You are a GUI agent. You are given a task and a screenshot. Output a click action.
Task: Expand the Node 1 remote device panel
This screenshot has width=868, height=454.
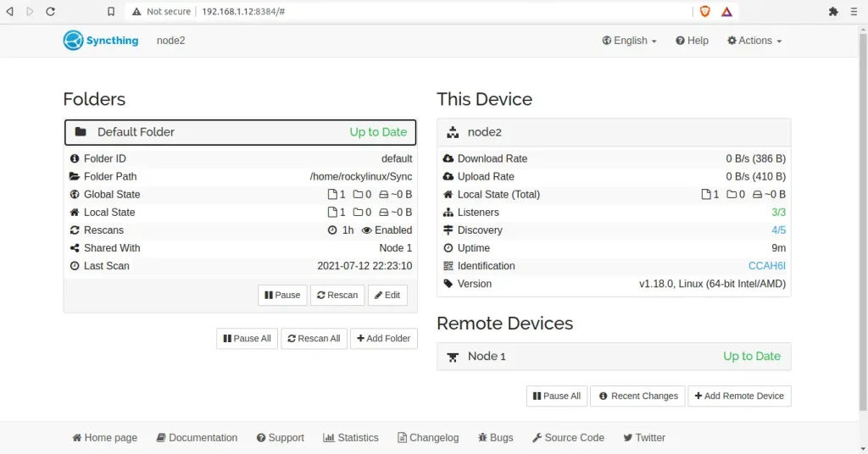click(614, 356)
